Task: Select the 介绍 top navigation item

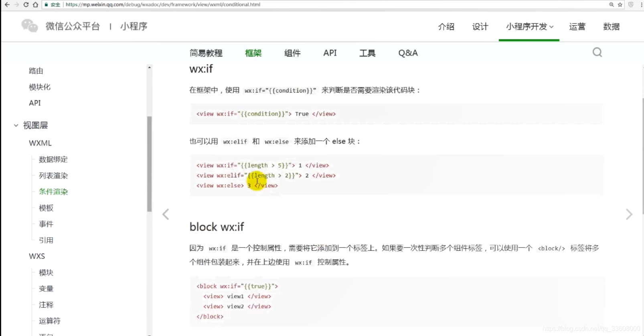Action: tap(446, 27)
